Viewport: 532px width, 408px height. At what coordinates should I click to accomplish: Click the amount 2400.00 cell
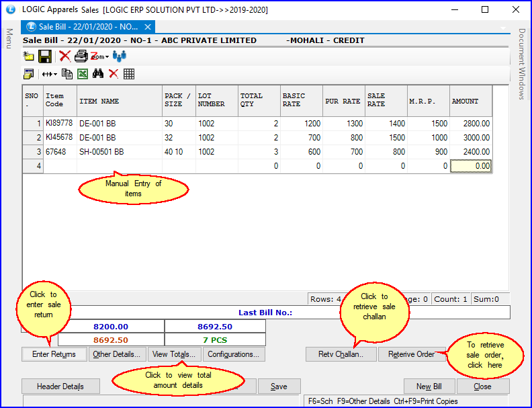[471, 152]
